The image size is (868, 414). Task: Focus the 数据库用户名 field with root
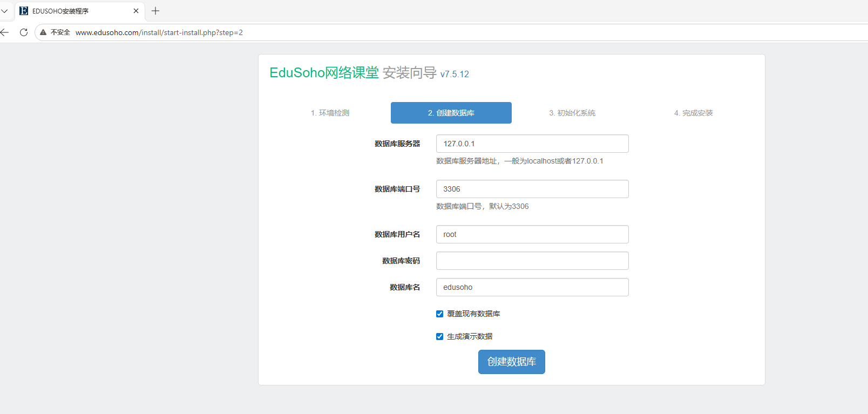pos(532,234)
